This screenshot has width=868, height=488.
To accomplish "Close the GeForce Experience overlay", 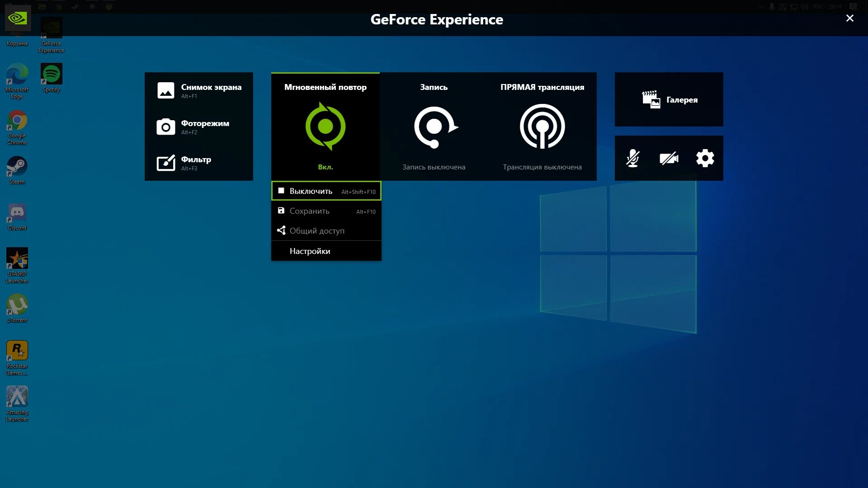I will coord(849,18).
